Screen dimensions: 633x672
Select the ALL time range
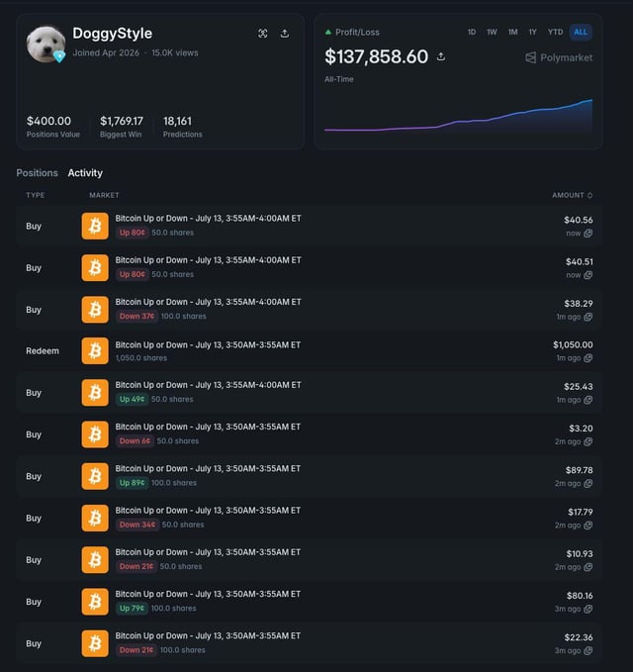tap(581, 32)
